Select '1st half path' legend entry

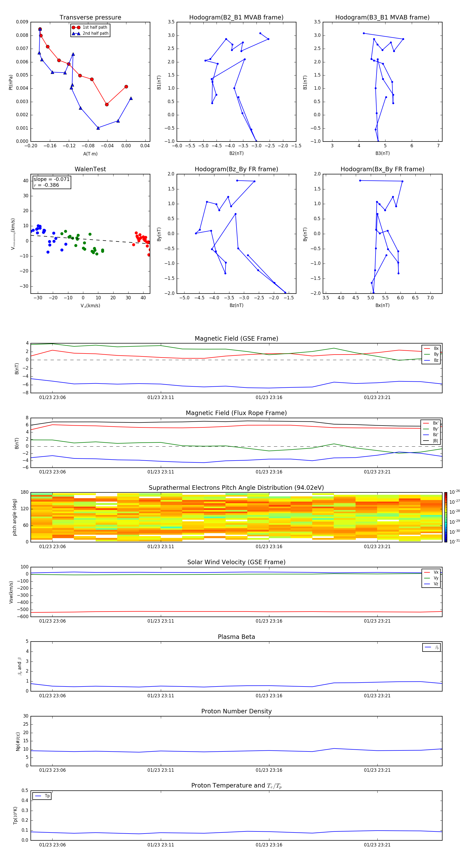(90, 27)
